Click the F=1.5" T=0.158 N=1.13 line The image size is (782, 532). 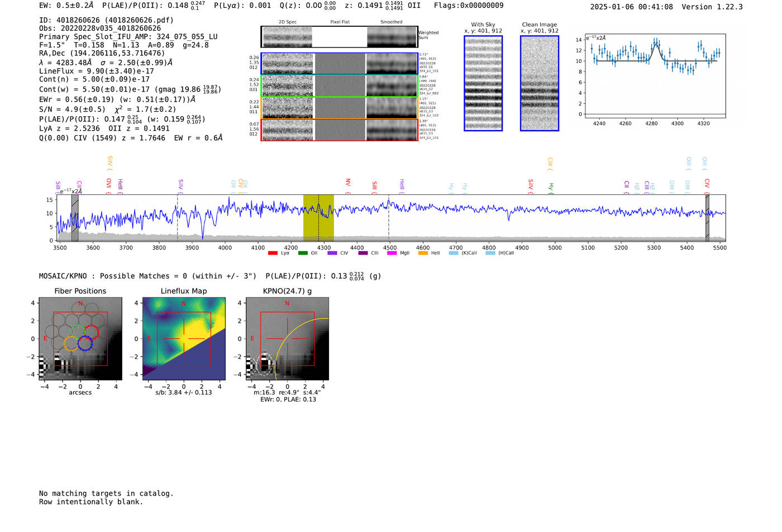(x=124, y=45)
